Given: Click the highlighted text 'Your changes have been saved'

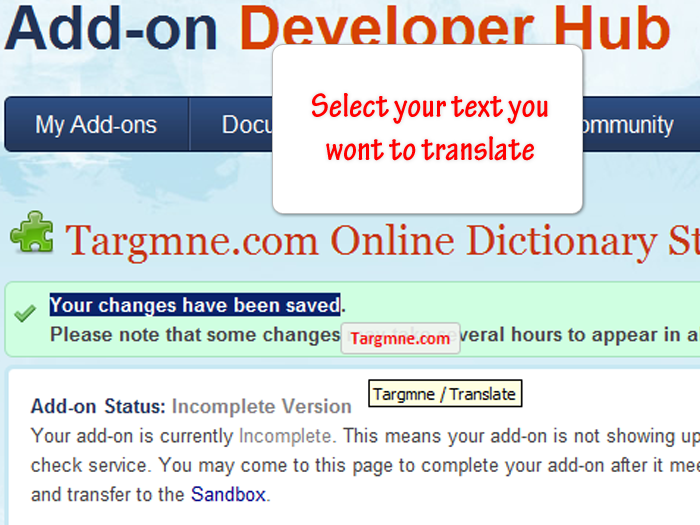Looking at the screenshot, I should point(195,305).
